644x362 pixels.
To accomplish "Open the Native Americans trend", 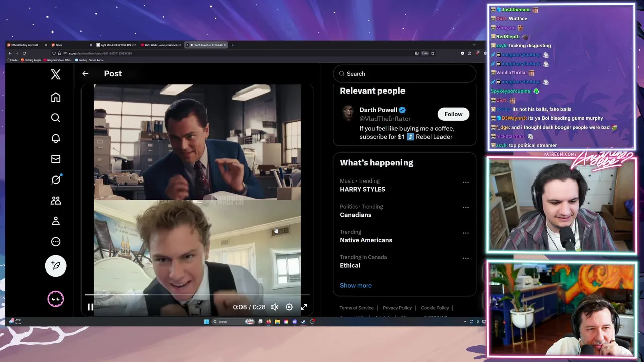I will (x=366, y=240).
